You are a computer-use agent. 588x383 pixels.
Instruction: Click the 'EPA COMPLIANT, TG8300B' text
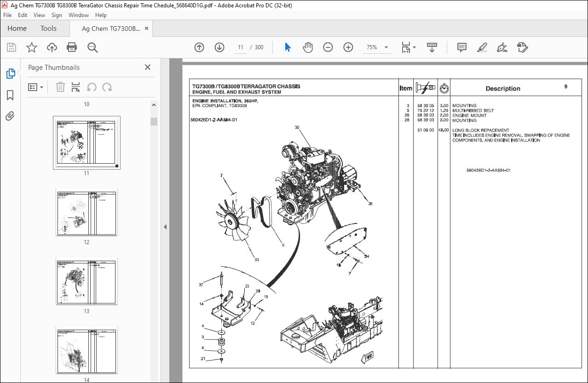pos(219,106)
